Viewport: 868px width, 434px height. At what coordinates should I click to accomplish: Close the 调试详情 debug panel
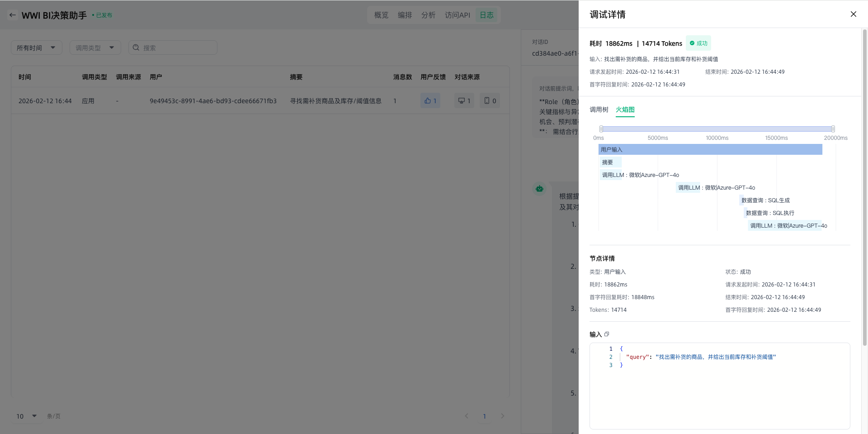pos(853,14)
